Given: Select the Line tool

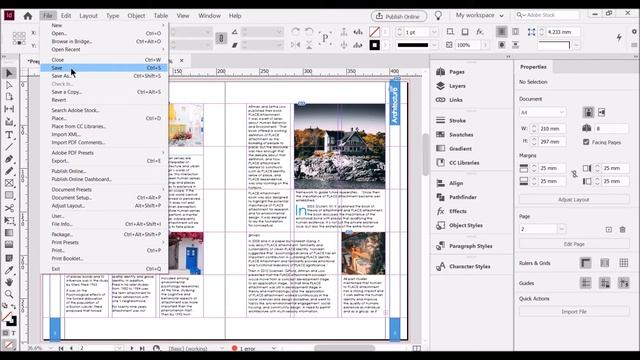Looking at the screenshot, I should tap(9, 147).
